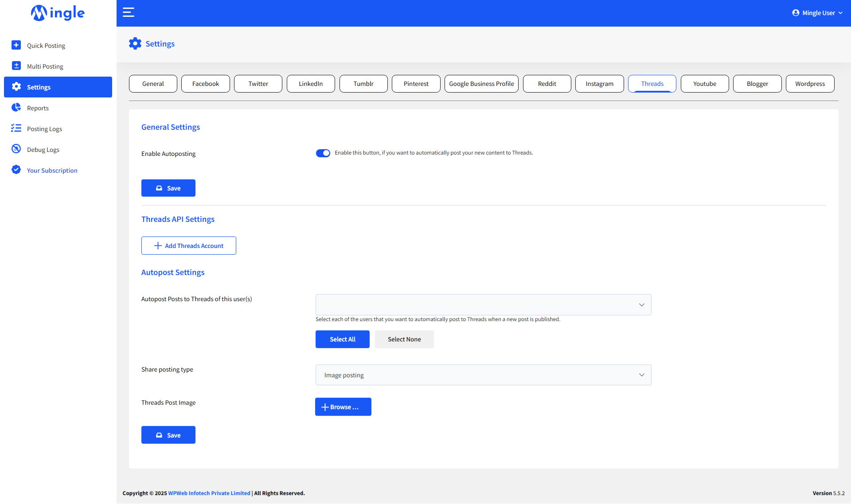Switch to the Twitter tab
This screenshot has width=851, height=504.
(258, 84)
